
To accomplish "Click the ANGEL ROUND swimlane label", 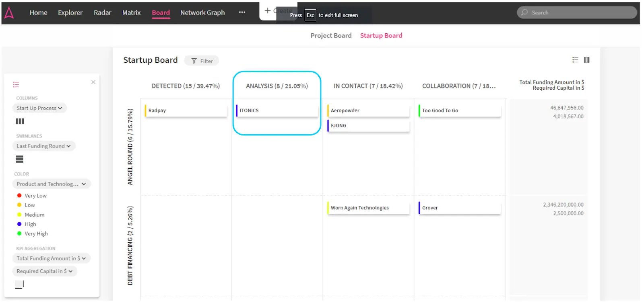I will click(130, 147).
